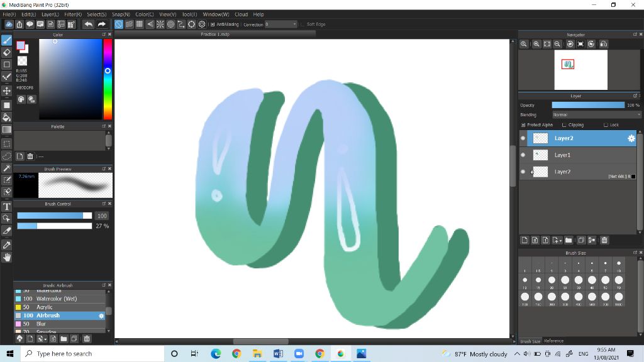Switch to the Reference tab
The image size is (644, 362).
coord(553,341)
